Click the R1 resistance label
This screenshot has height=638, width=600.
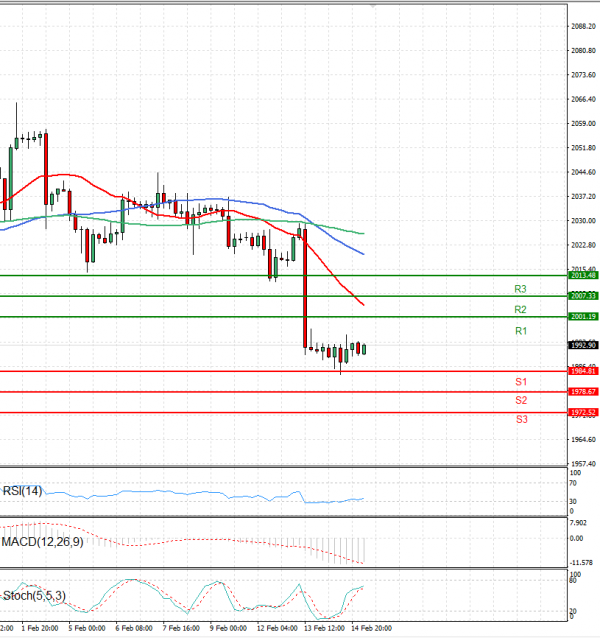coord(521,331)
